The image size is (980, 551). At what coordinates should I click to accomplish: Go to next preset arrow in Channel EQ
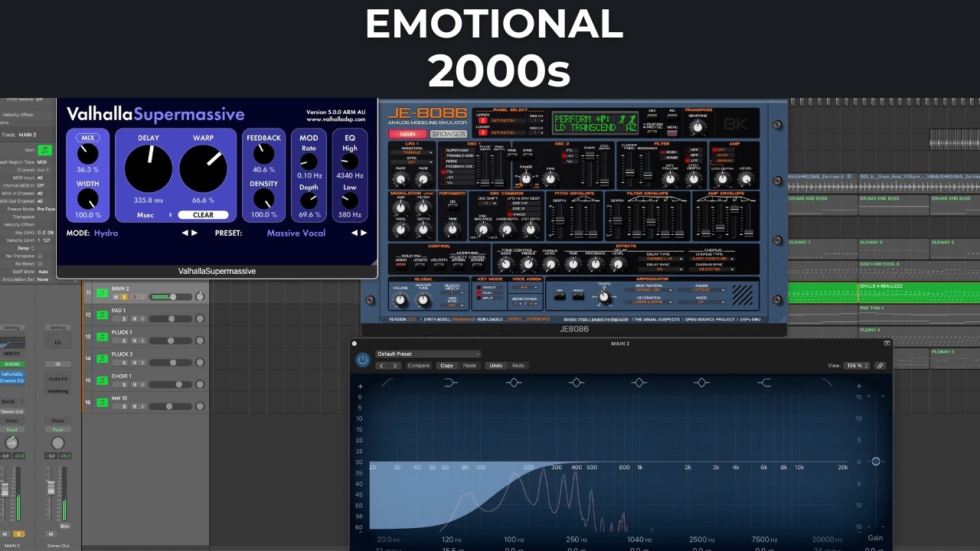[x=395, y=366]
